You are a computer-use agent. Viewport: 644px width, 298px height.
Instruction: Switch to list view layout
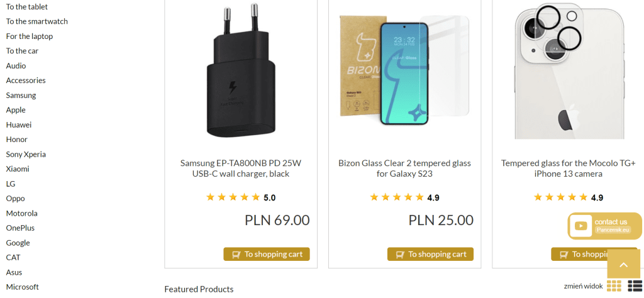tap(634, 286)
